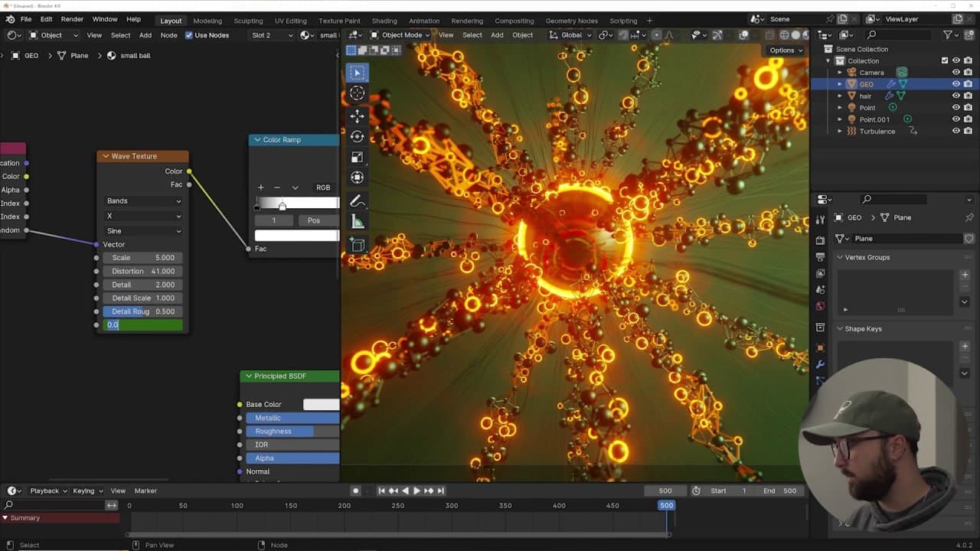Click the End frame field
Viewport: 980px width, 551px height.
tap(781, 491)
